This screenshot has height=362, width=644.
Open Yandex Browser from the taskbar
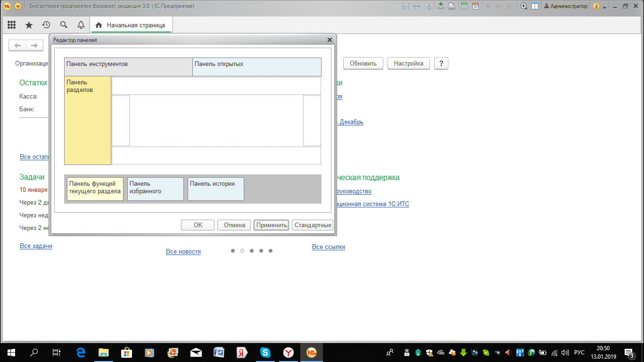tap(289, 352)
